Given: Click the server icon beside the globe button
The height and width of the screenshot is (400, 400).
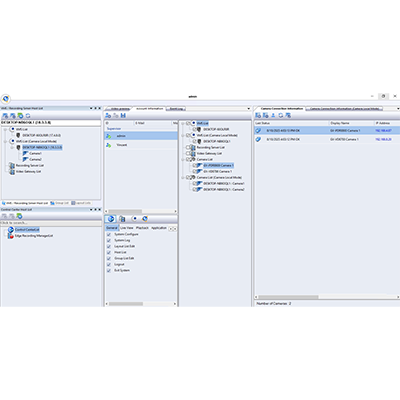Looking at the screenshot, I should click(122, 219).
